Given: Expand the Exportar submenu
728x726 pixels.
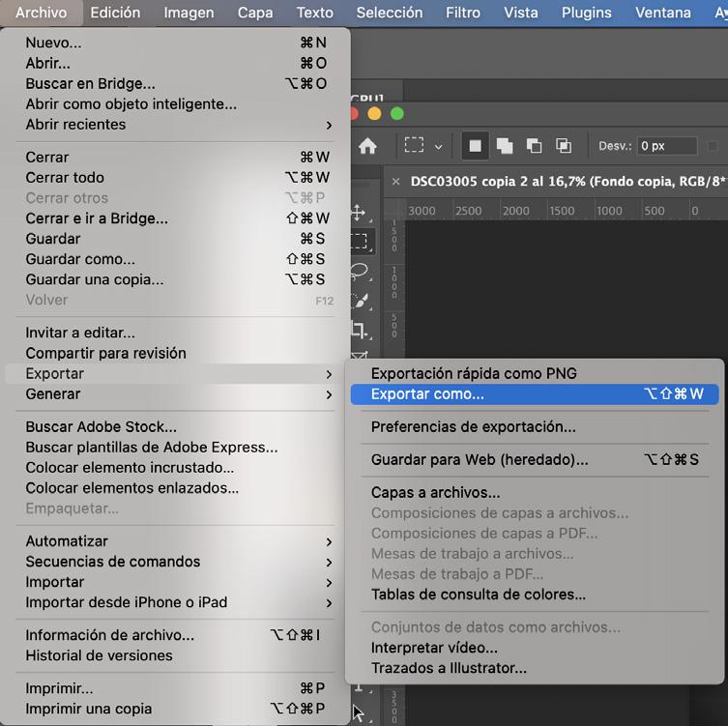Looking at the screenshot, I should pos(176,374).
